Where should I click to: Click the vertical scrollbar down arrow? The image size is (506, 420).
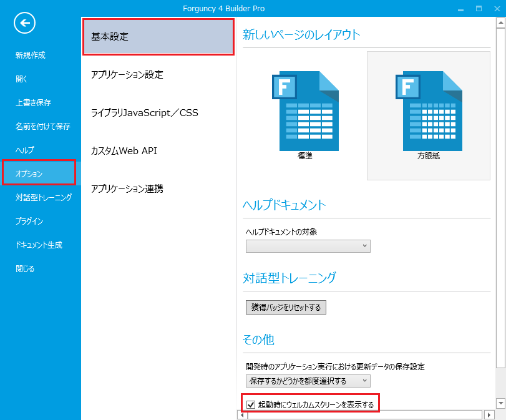(x=500, y=403)
